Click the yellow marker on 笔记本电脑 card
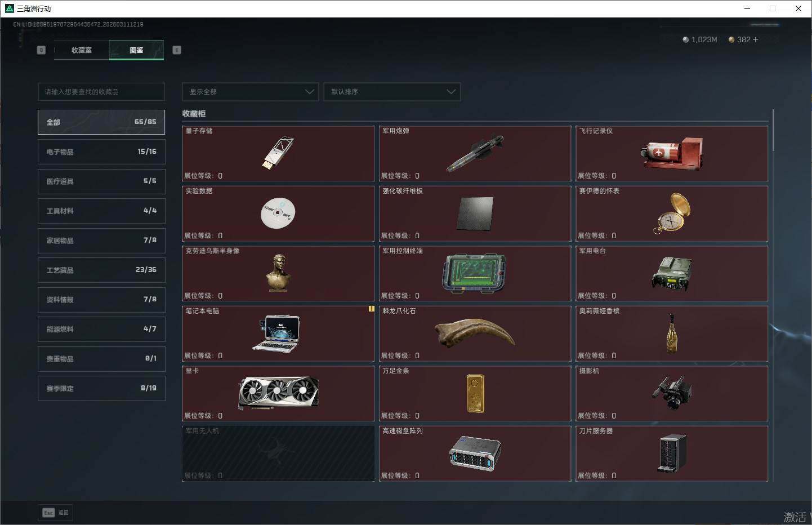Viewport: 812px width, 525px height. pos(371,309)
